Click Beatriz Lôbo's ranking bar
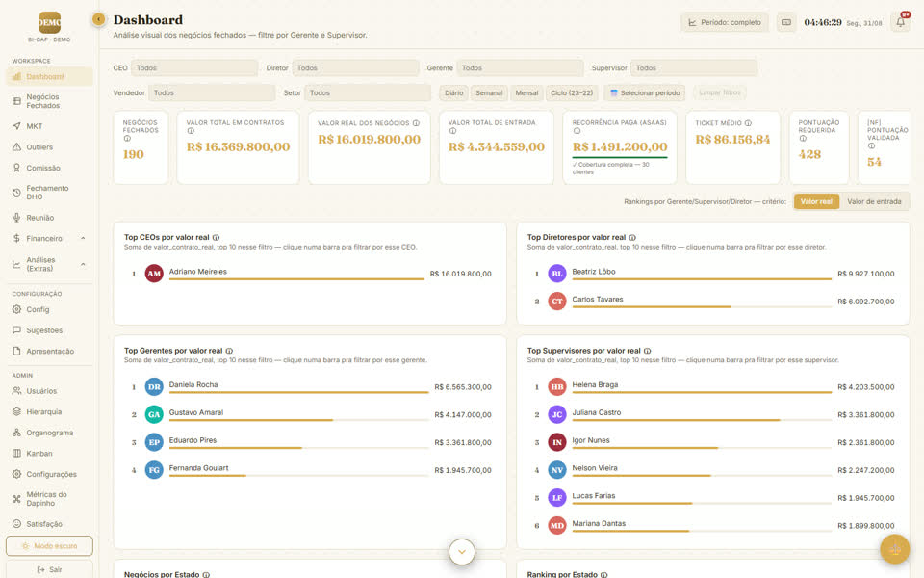The image size is (924, 578). [702, 279]
